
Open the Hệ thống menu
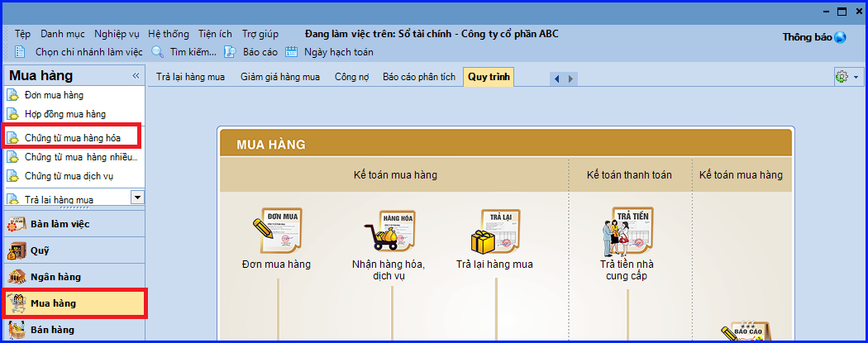[169, 34]
